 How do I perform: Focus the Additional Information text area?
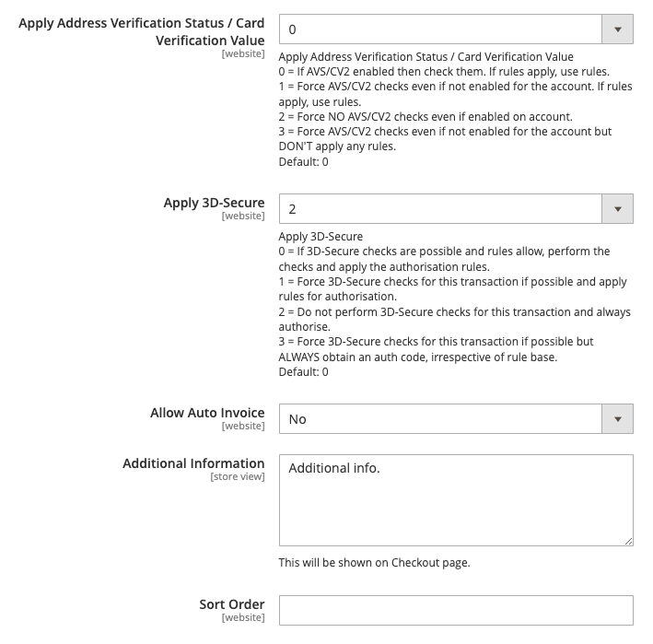456,500
